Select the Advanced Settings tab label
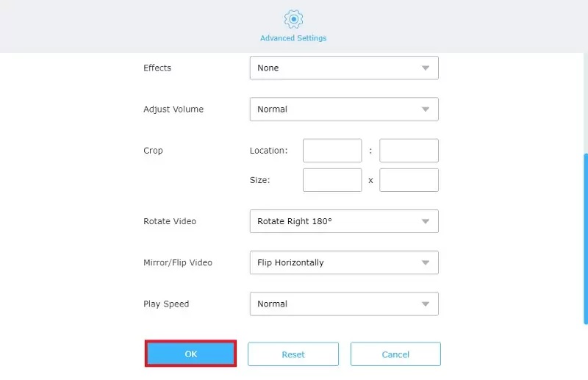Screen dimensions: 588x380 coord(293,38)
